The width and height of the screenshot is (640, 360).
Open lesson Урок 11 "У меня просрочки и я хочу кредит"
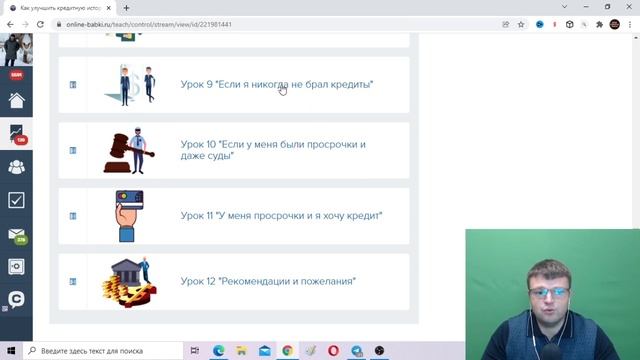click(x=281, y=216)
